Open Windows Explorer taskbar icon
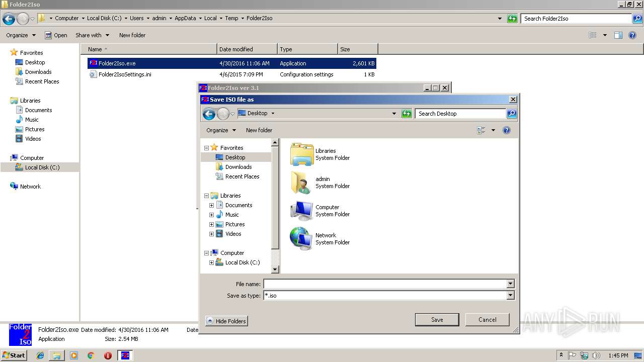The width and height of the screenshot is (644, 362). tap(57, 355)
